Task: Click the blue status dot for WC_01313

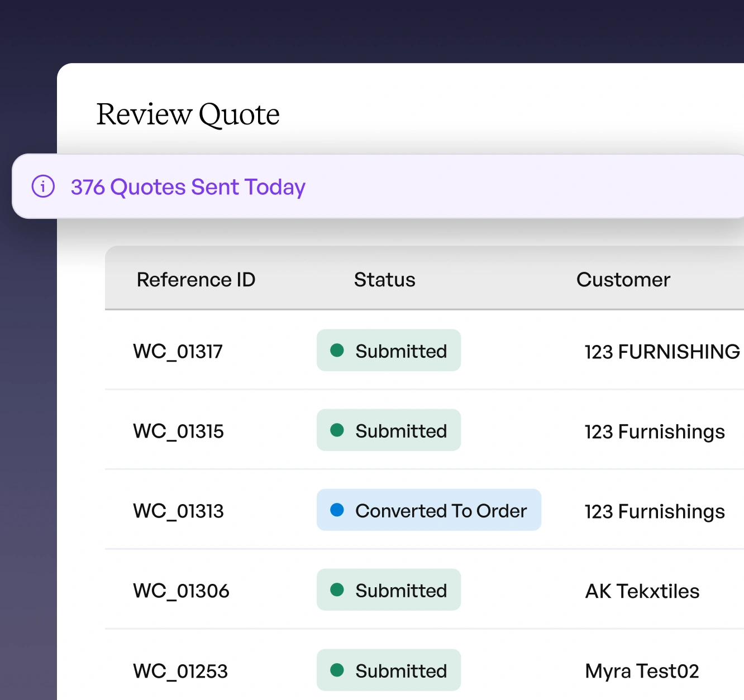Action: click(x=337, y=510)
